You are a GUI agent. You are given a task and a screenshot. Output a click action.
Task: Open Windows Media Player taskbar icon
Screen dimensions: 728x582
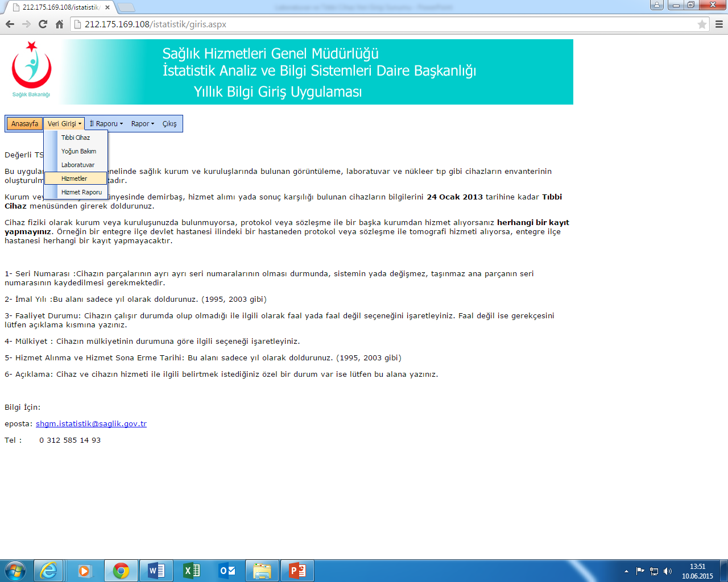(85, 571)
